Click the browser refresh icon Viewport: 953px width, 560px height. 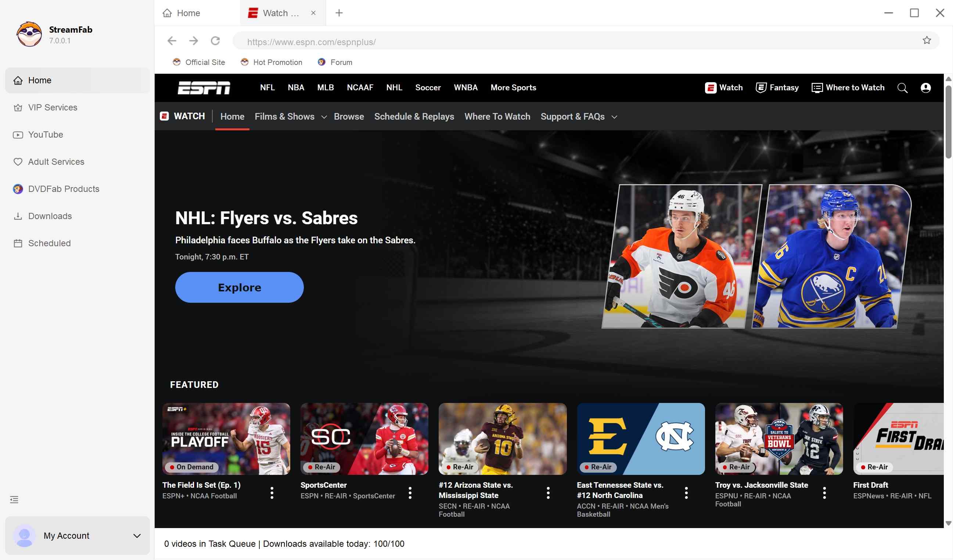click(x=215, y=40)
